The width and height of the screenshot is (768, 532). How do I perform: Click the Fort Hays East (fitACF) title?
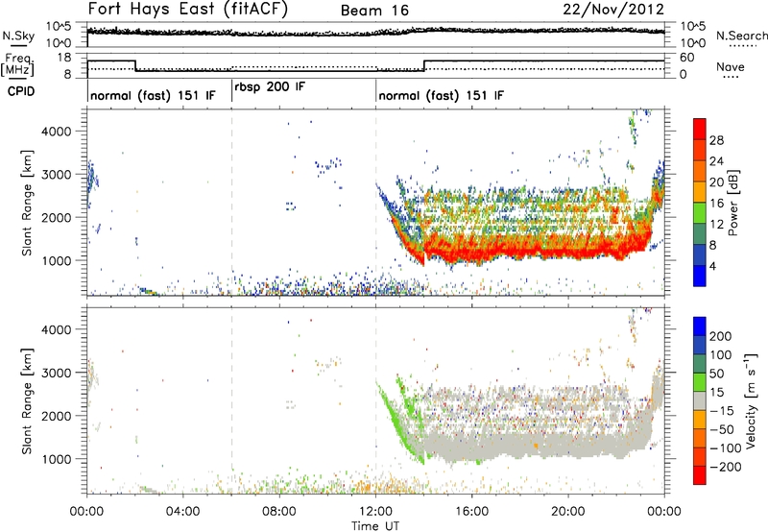[187, 9]
